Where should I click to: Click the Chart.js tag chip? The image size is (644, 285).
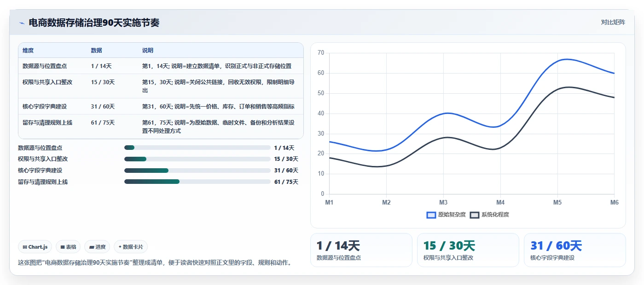35,247
